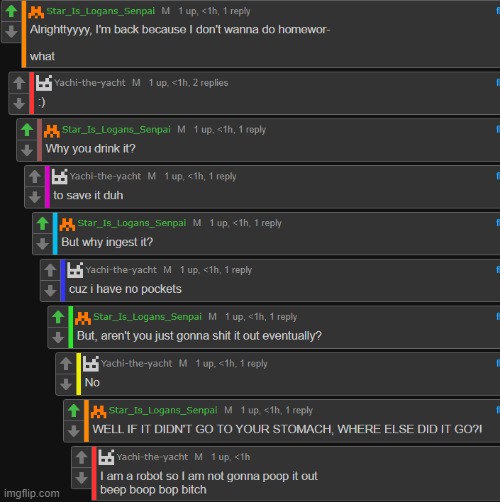Upvote the 'to save it duh' comment
This screenshot has height=502, width=500.
[x=35, y=177]
